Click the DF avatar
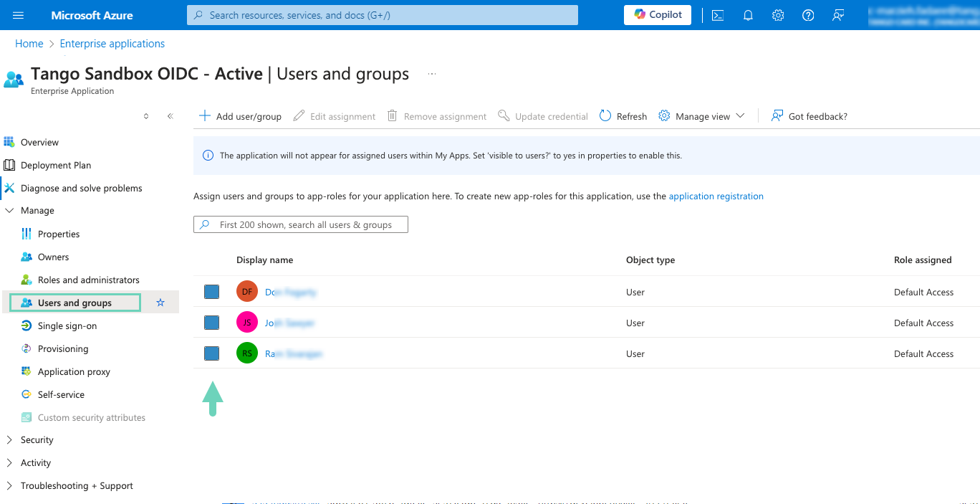Screen dimensions: 980x504 [247, 292]
